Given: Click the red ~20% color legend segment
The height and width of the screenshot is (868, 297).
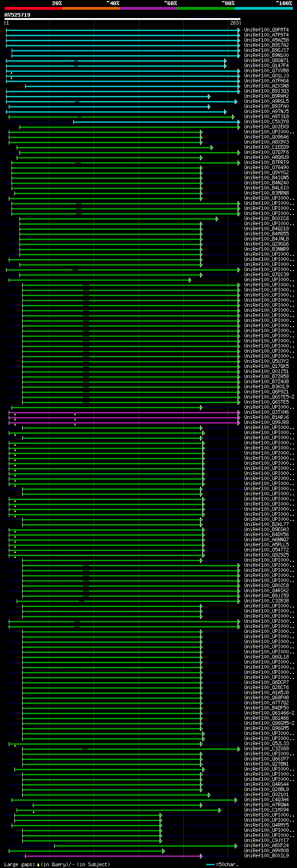Looking at the screenshot, I should (x=33, y=8).
